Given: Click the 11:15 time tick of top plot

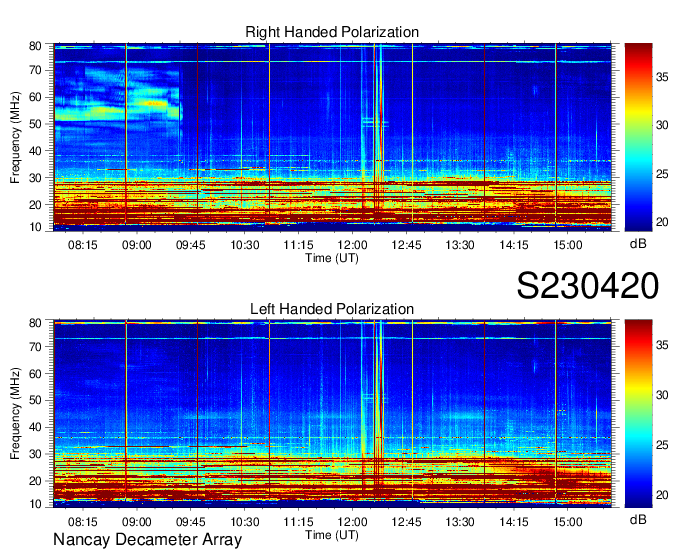Looking at the screenshot, I should [298, 245].
